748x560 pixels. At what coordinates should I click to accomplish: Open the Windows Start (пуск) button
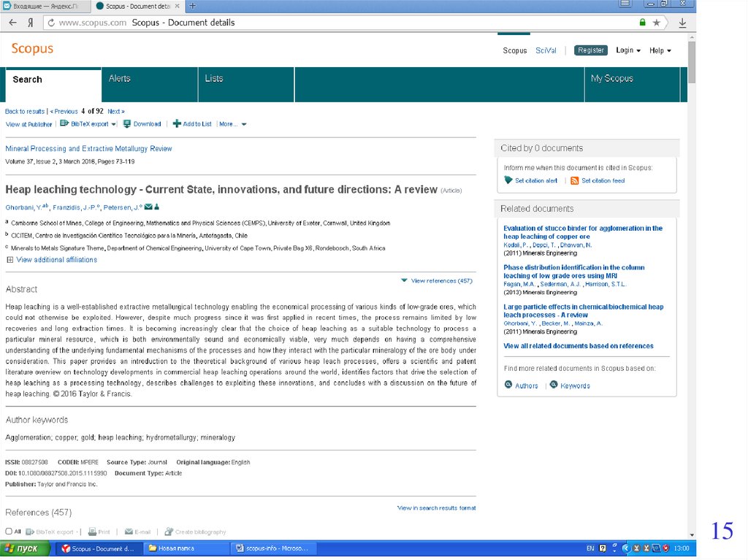point(25,548)
